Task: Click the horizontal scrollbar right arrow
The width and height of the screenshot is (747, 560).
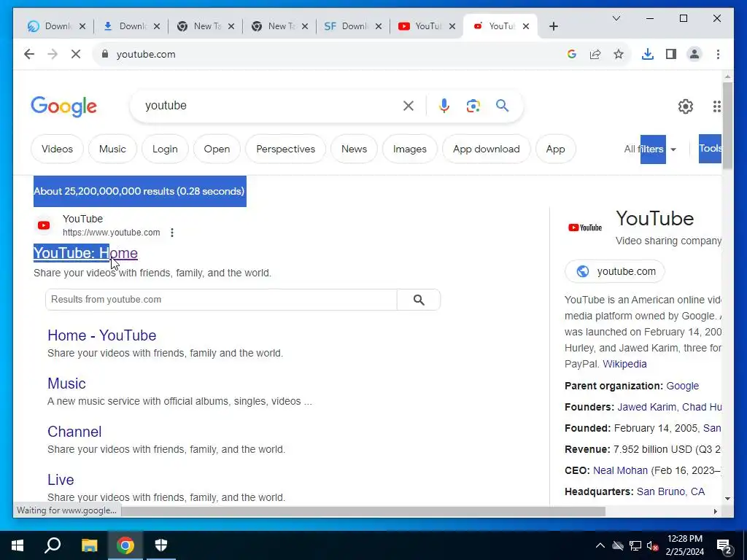Action: click(715, 511)
